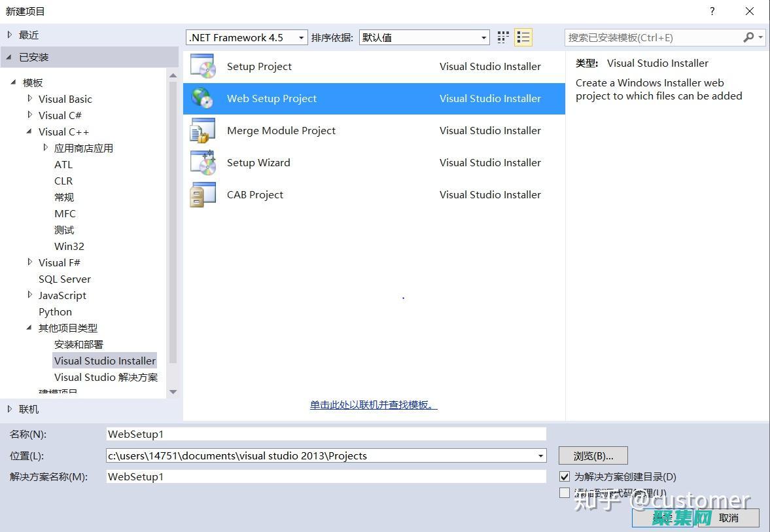The height and width of the screenshot is (532, 770).
Task: Click the Setup Project template icon
Action: click(203, 66)
